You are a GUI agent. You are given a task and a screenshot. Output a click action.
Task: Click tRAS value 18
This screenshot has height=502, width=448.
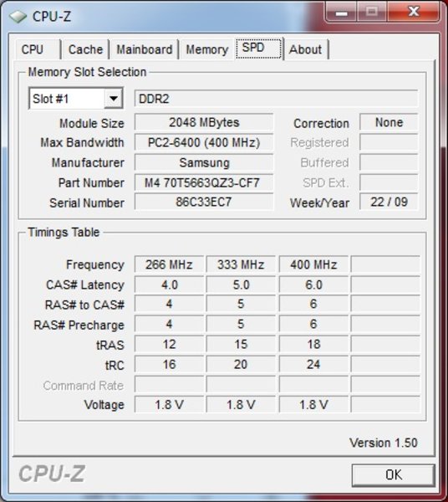313,344
